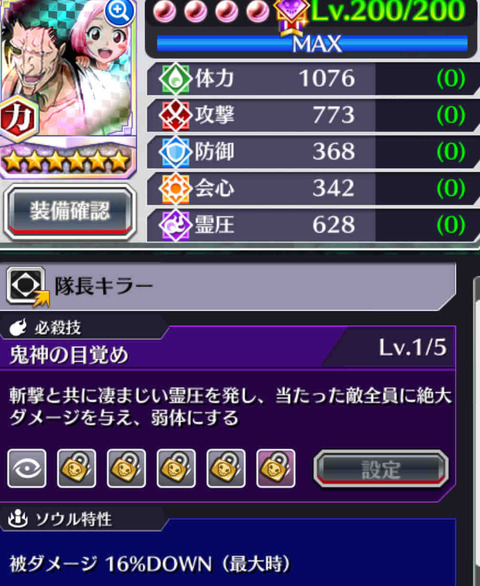The image size is (480, 586).
Task: Click the magnifier zoom icon on portrait
Action: (x=119, y=12)
